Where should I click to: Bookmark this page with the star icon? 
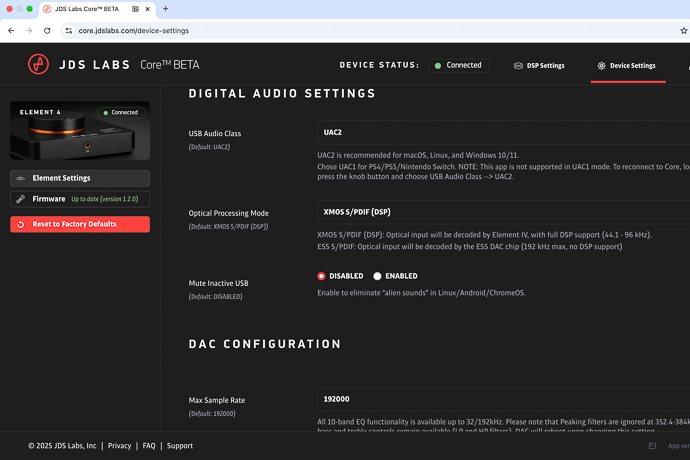683,31
